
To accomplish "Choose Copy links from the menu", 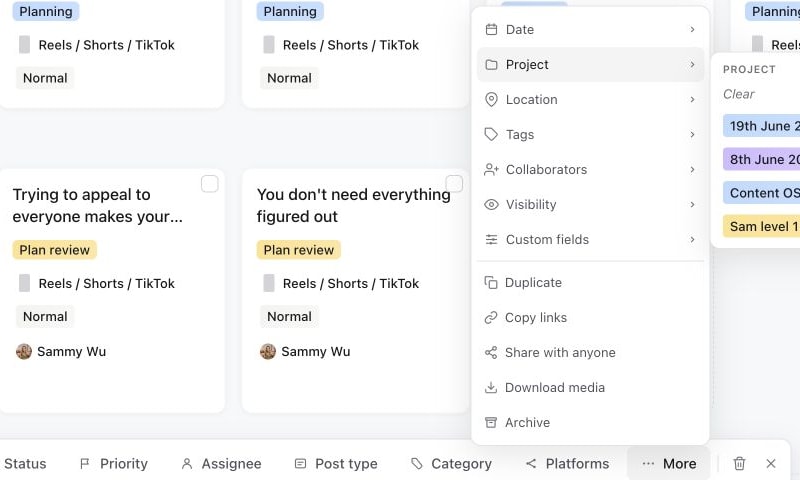I will tap(590, 318).
